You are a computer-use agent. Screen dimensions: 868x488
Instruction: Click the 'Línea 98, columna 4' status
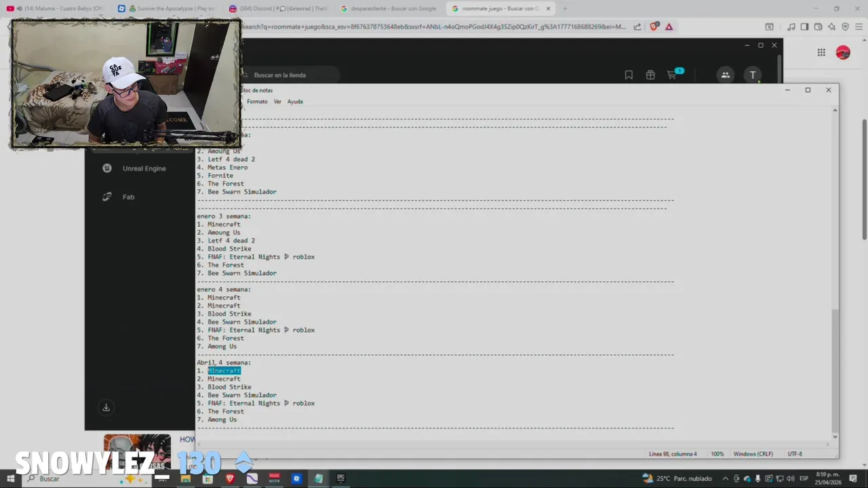pyautogui.click(x=673, y=454)
